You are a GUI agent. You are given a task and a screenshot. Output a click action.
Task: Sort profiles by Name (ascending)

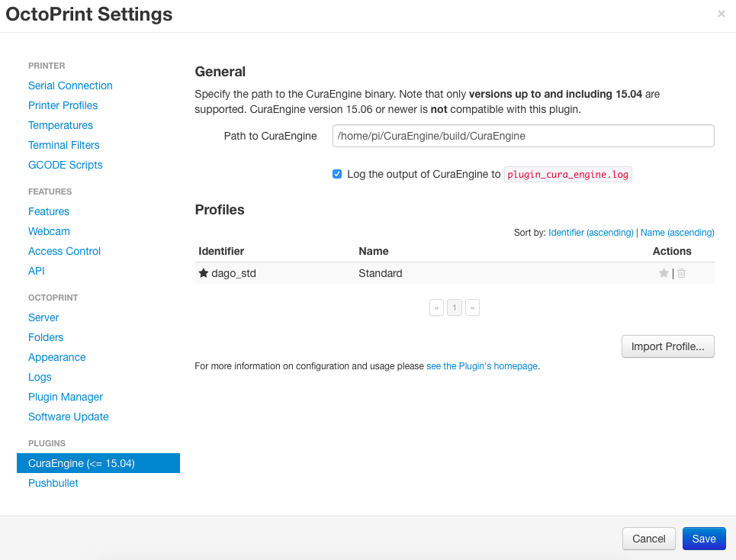tap(677, 233)
